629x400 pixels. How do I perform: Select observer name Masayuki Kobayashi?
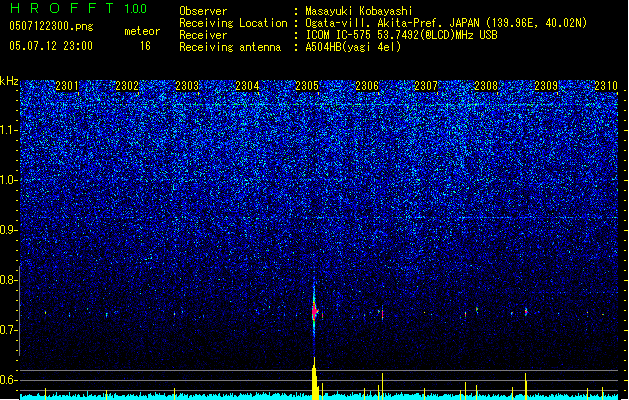[359, 11]
